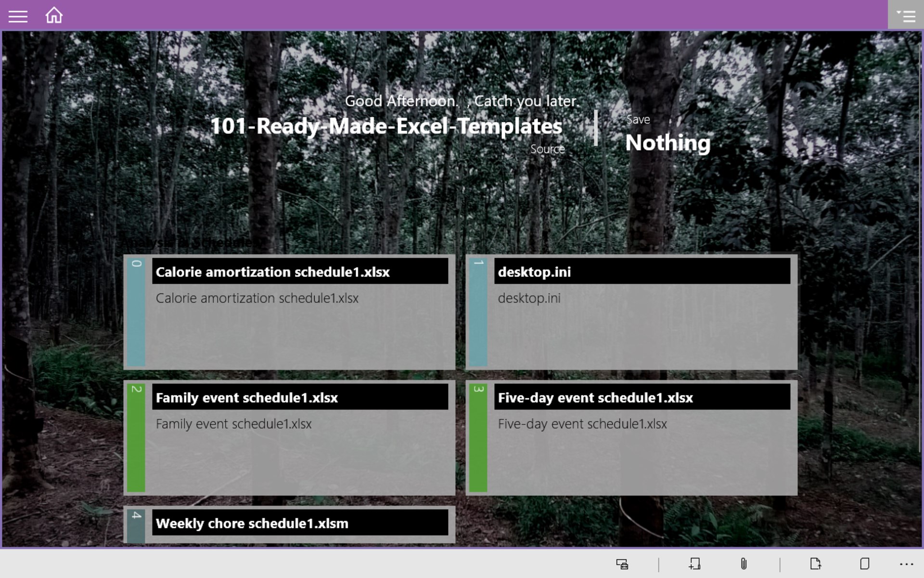The width and height of the screenshot is (924, 578).
Task: Click the blank page icon in bottom bar
Action: click(864, 564)
